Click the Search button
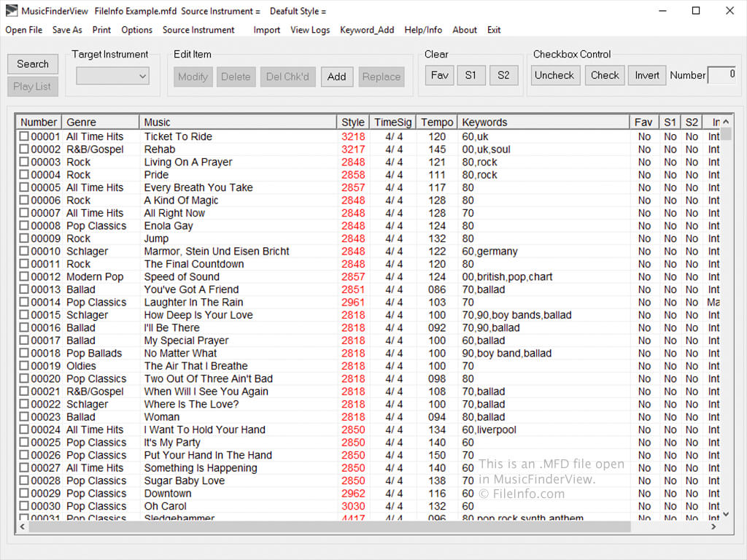Viewport: 747px width, 560px height. [x=33, y=64]
